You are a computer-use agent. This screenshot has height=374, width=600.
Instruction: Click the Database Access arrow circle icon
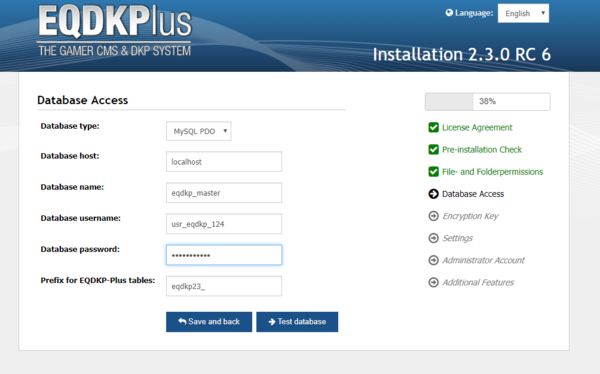(x=433, y=194)
